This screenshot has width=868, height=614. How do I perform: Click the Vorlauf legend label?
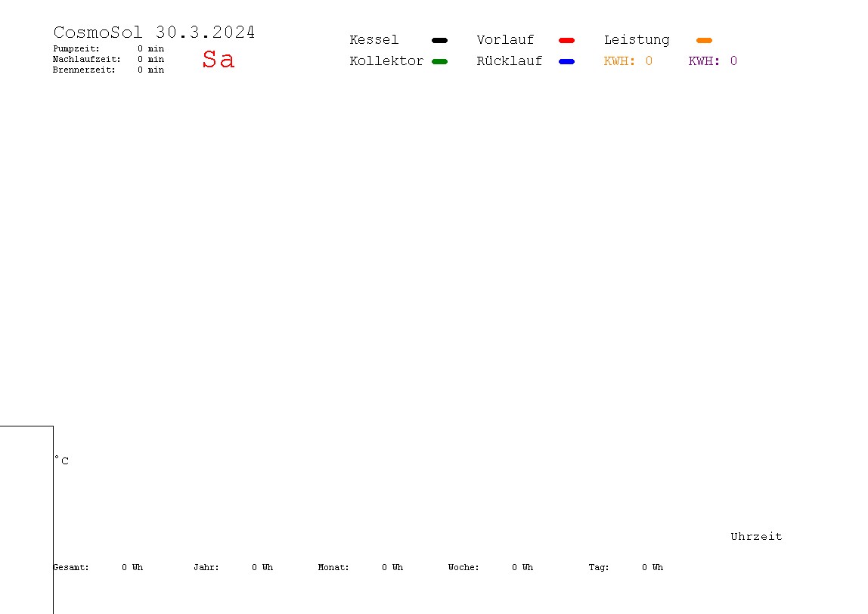(505, 40)
